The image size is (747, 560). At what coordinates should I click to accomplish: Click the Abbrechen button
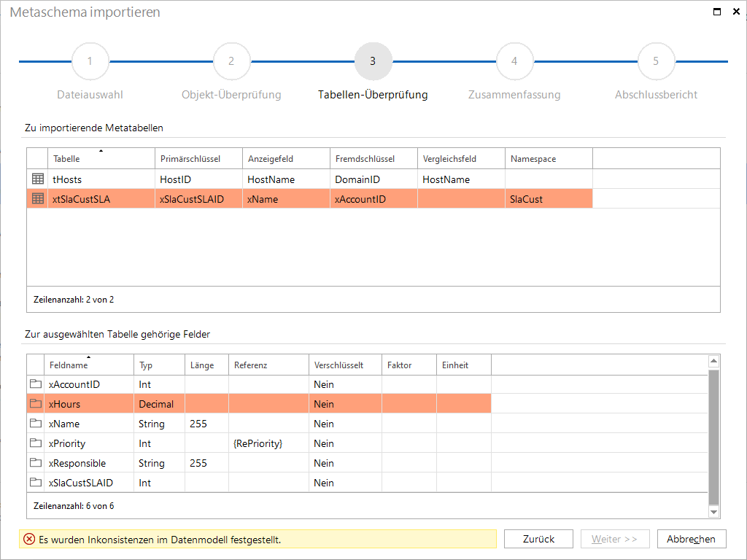pos(692,539)
